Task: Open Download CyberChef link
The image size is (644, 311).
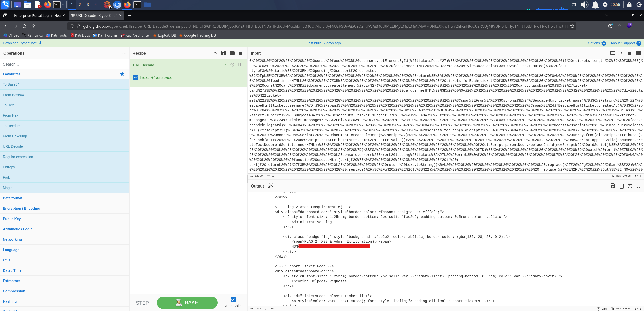Action: (22, 43)
